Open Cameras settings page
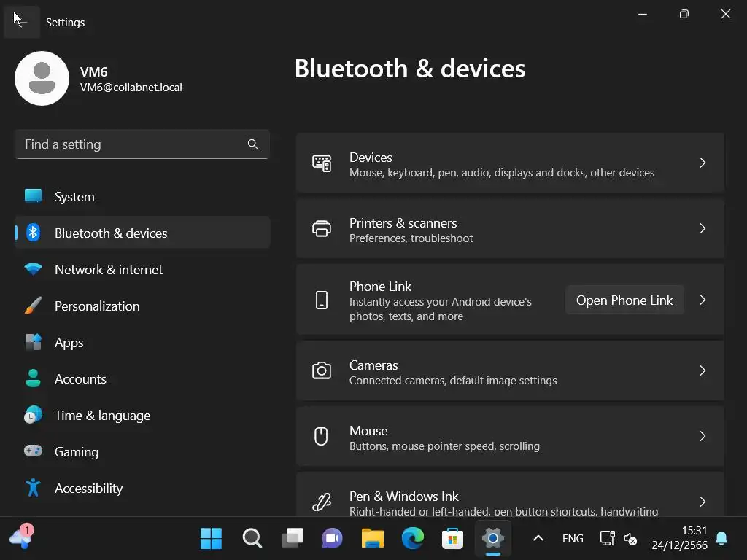 coord(510,370)
